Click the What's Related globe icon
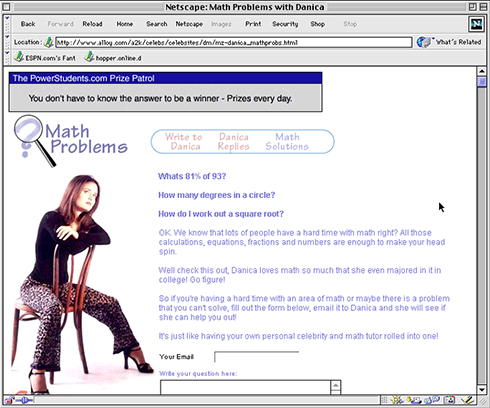 pos(424,42)
